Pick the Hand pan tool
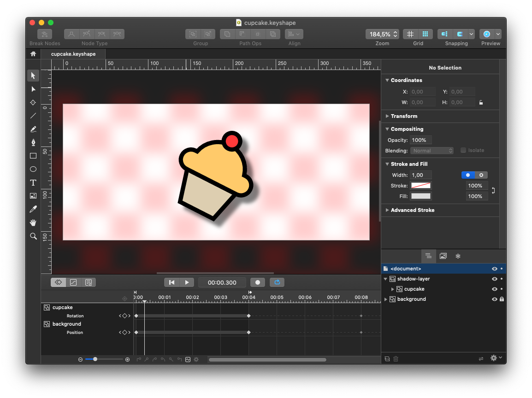Image resolution: width=532 pixels, height=398 pixels. click(33, 222)
